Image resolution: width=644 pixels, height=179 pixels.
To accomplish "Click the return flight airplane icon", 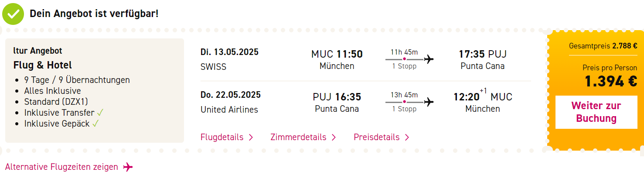I will tap(429, 102).
